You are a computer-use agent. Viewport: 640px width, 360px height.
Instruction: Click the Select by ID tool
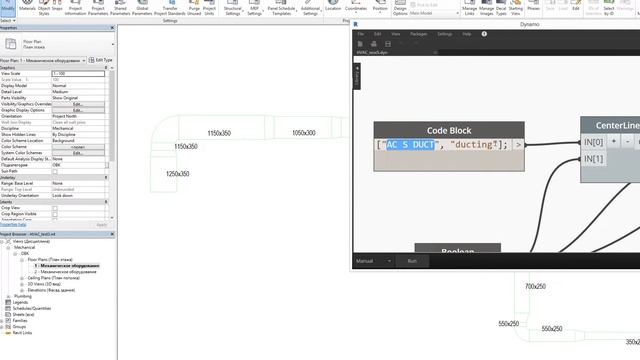(609, 7)
